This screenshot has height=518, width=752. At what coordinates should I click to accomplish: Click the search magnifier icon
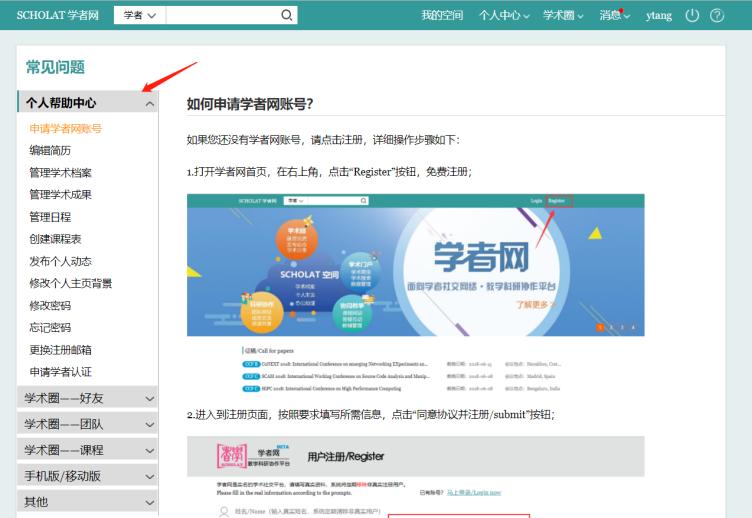coord(286,15)
